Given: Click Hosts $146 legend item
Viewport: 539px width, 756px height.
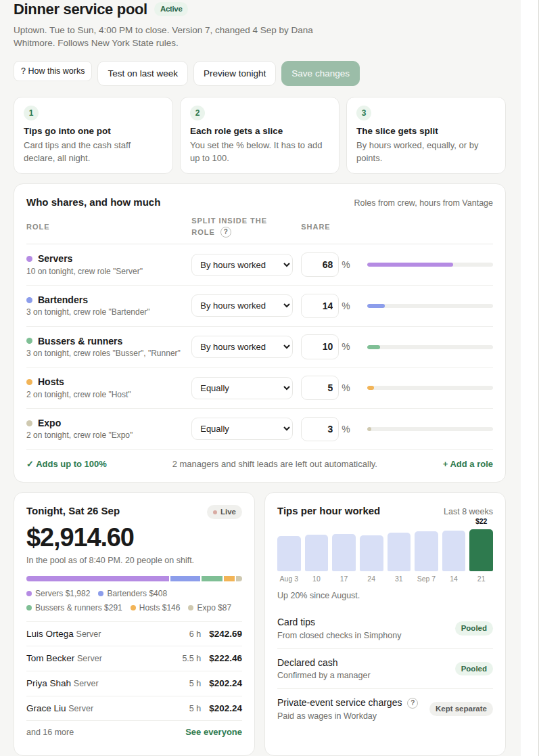Looking at the screenshot, I should tap(155, 608).
